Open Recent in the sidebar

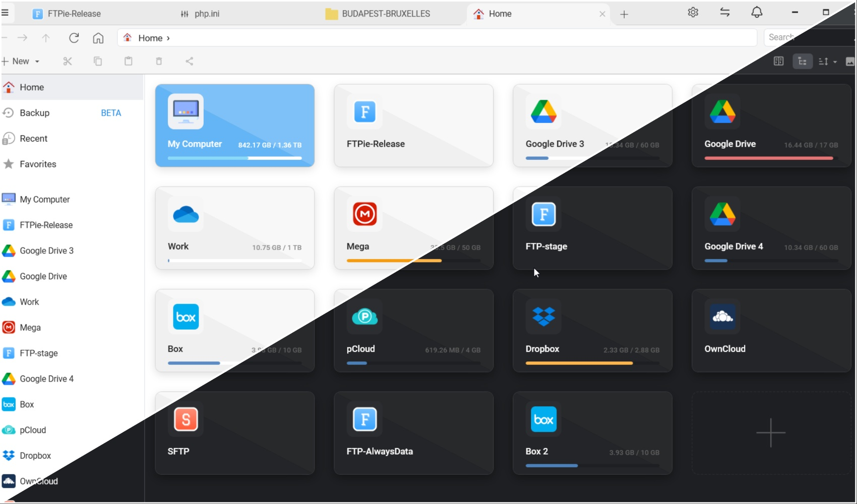tap(72, 139)
